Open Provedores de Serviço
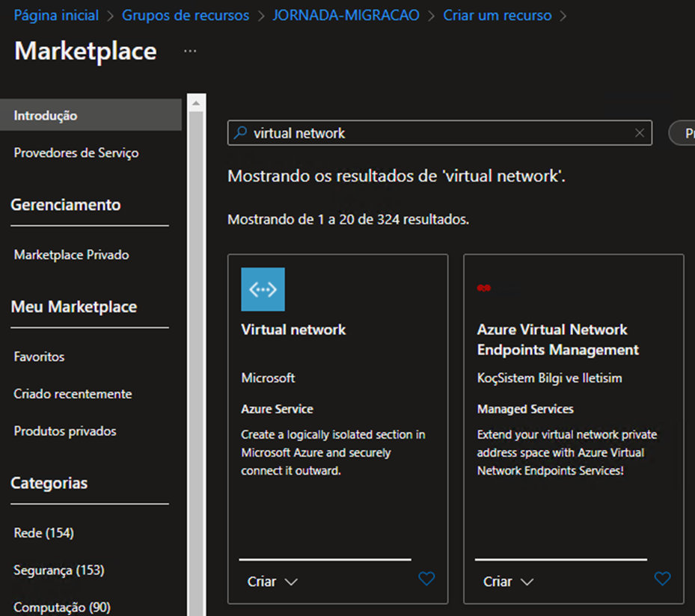The image size is (695, 616). 76,153
